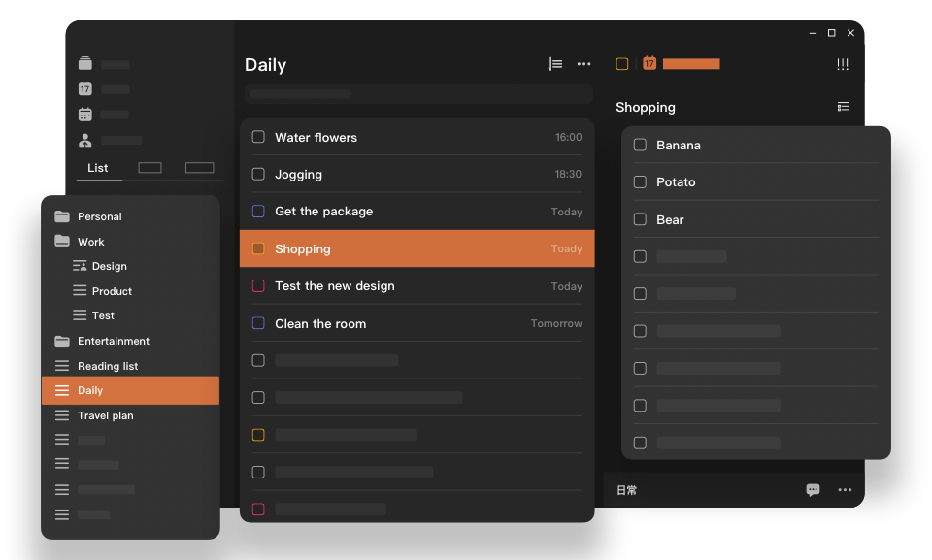Viewport: 932px width, 560px height.
Task: Open the more options menu for Daily list
Action: tap(583, 64)
